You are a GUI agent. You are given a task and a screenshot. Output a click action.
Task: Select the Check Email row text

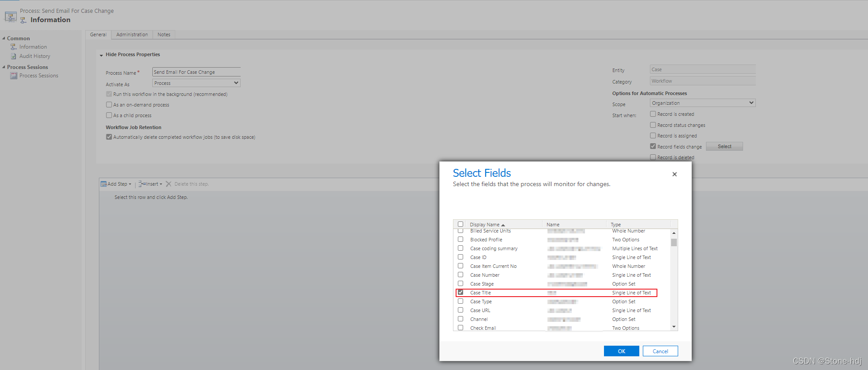tap(483, 328)
